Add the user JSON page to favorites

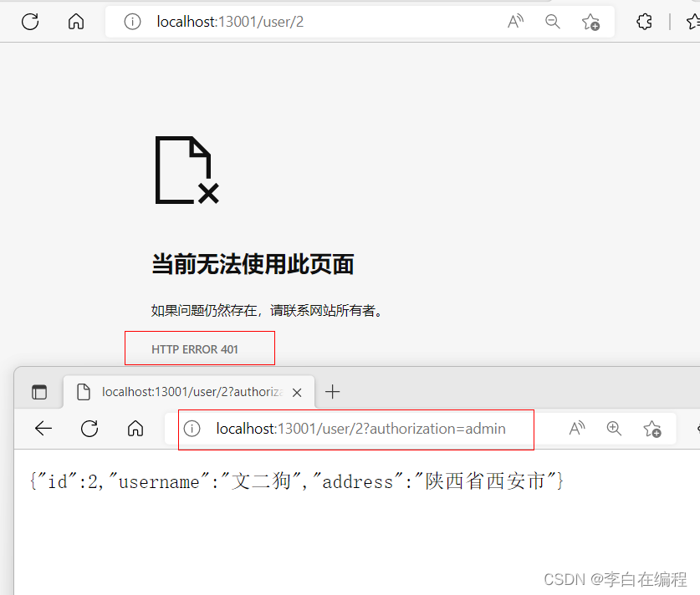pyautogui.click(x=652, y=429)
